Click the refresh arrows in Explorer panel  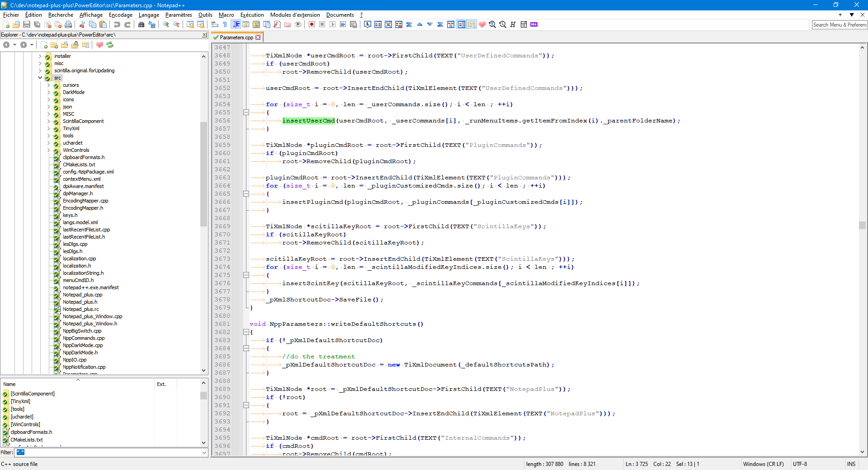pyautogui.click(x=110, y=45)
